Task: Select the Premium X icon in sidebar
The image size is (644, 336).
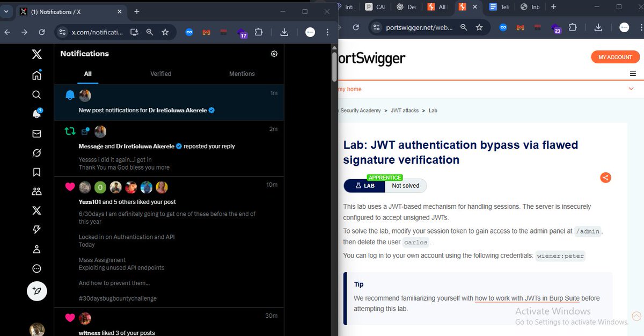Action: 36,210
